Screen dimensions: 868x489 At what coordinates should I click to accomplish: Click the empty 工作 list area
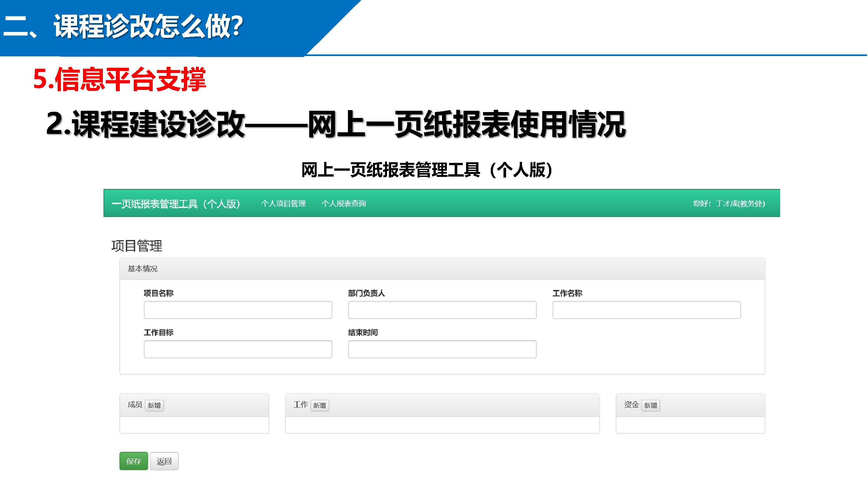tap(442, 425)
